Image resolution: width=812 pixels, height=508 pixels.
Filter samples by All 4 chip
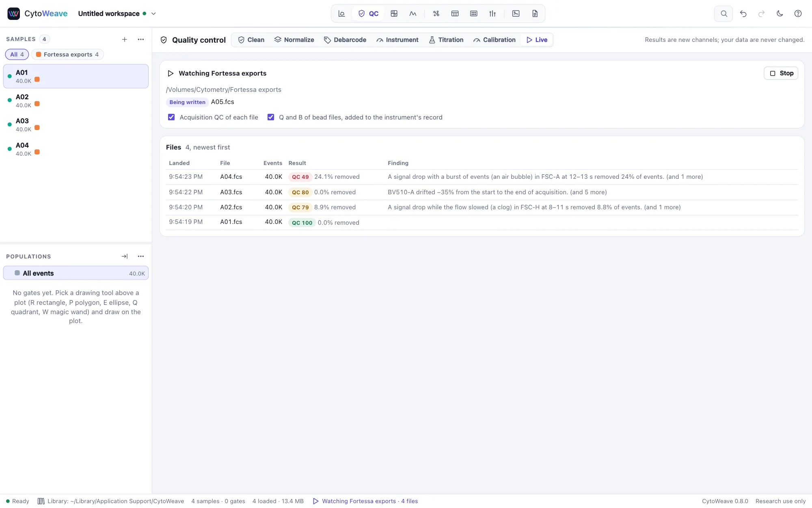pyautogui.click(x=17, y=54)
